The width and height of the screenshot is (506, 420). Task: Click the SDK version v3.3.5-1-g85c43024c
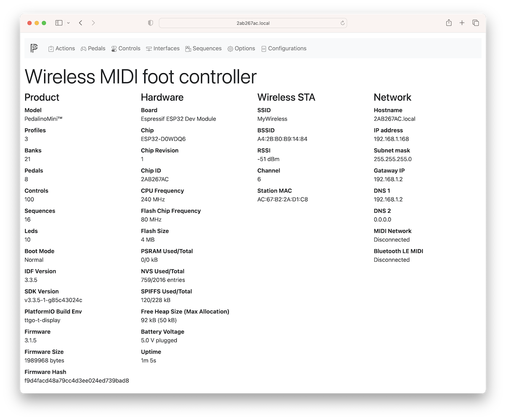click(53, 300)
